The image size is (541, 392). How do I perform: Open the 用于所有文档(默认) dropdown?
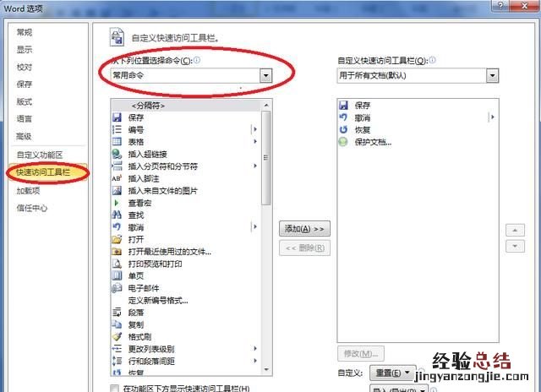point(492,75)
